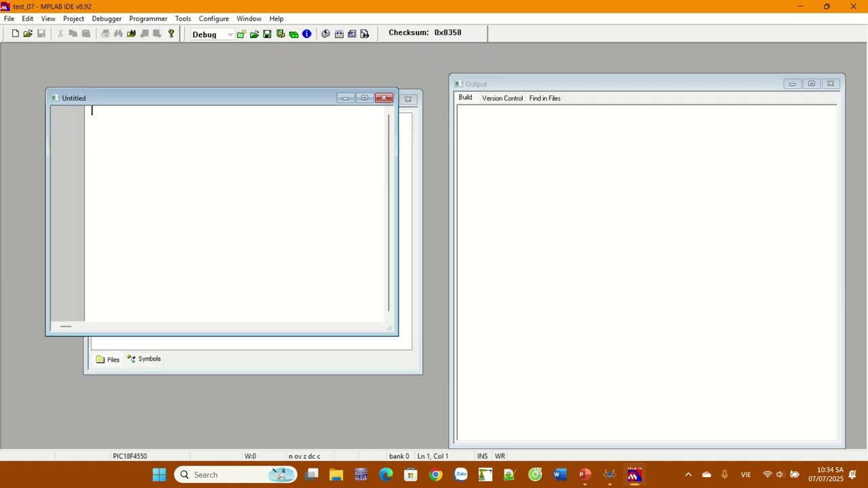868x488 pixels.
Task: Click the INS indicator in status bar
Action: 482,456
